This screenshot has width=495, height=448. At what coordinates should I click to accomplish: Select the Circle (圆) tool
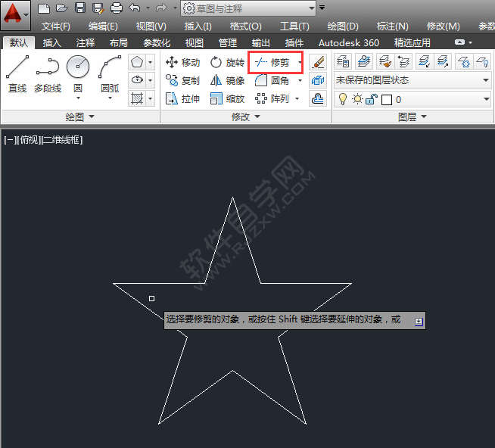click(78, 74)
